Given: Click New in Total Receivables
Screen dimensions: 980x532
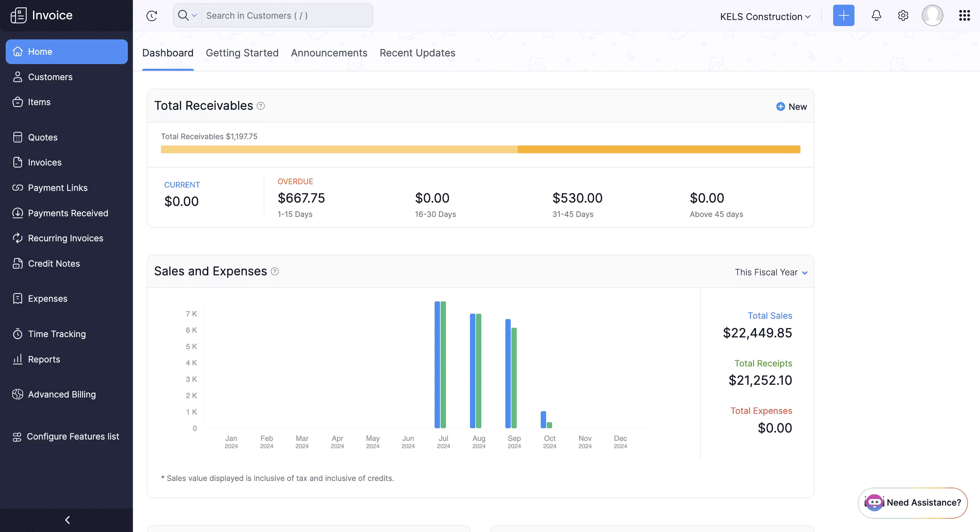Looking at the screenshot, I should [x=792, y=106].
